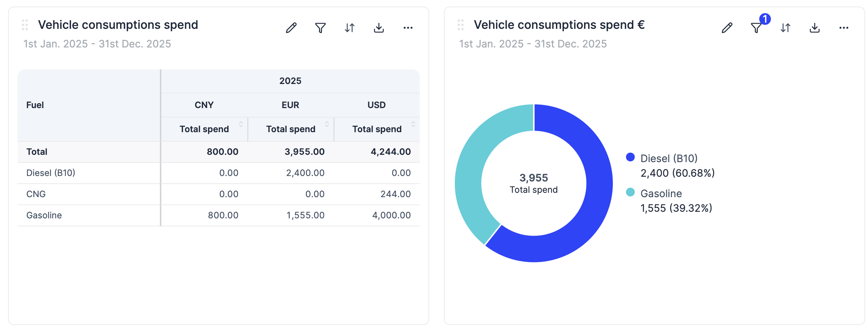
Task: Click the sort chevrons on EUR Total spend
Action: pyautogui.click(x=327, y=124)
